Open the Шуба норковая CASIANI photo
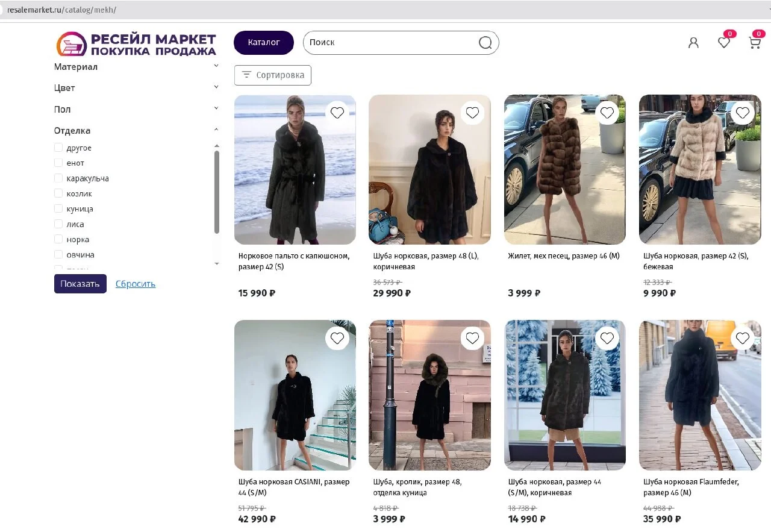771x532 pixels. pos(295,395)
